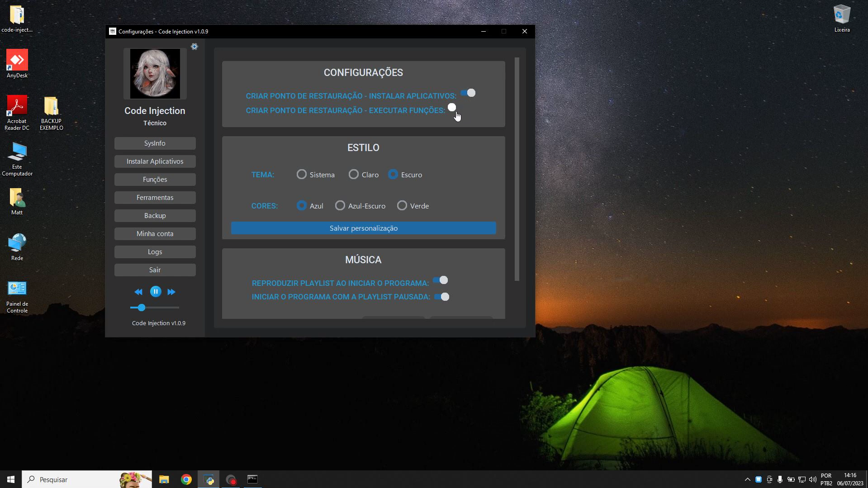Open the POR PTB2 language indicator
Viewport: 868px width, 488px height.
(826, 479)
